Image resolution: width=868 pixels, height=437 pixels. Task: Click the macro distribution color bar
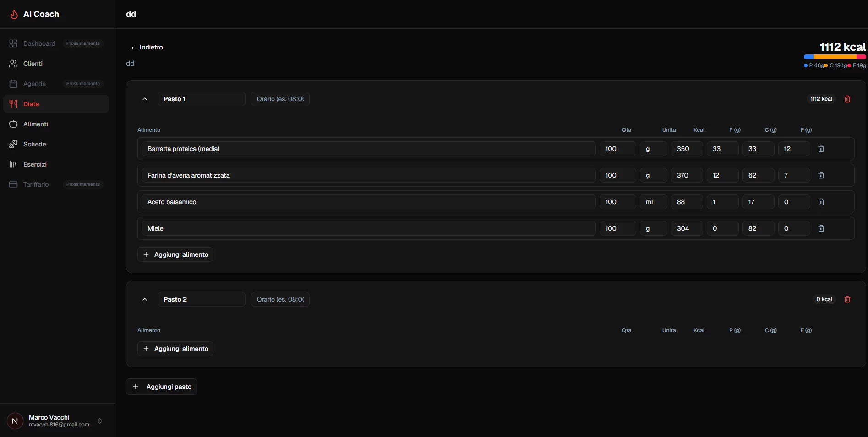coord(834,57)
